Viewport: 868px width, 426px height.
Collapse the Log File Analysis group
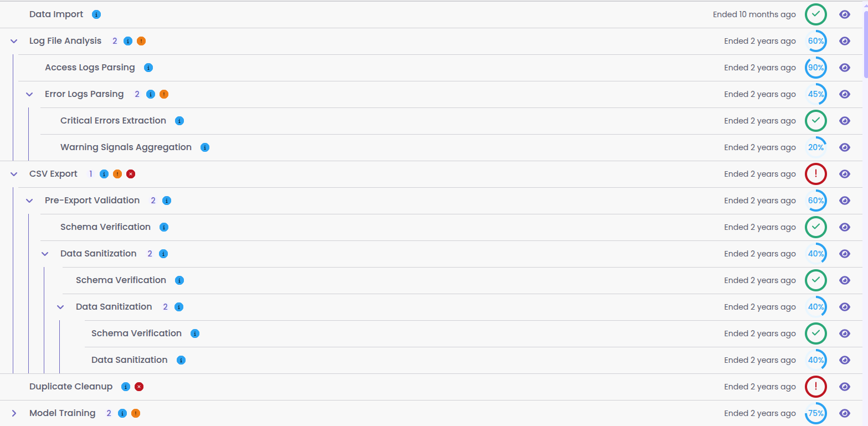tap(14, 41)
